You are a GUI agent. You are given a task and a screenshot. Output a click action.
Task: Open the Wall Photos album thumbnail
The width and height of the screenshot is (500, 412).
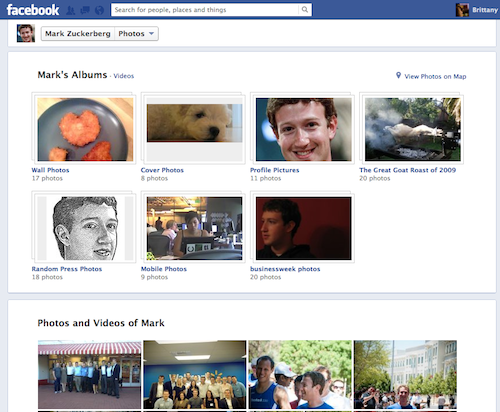(x=85, y=129)
